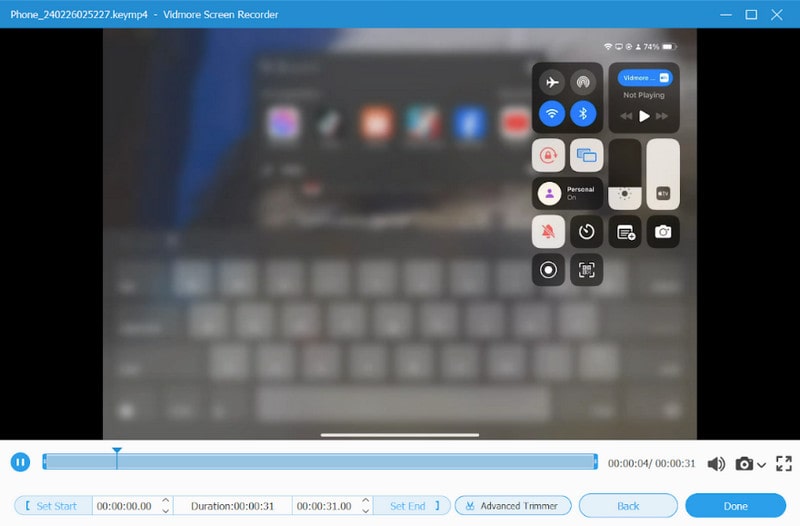The height and width of the screenshot is (526, 800).
Task: Click the Duration:00:00:31 label
Action: tap(232, 506)
